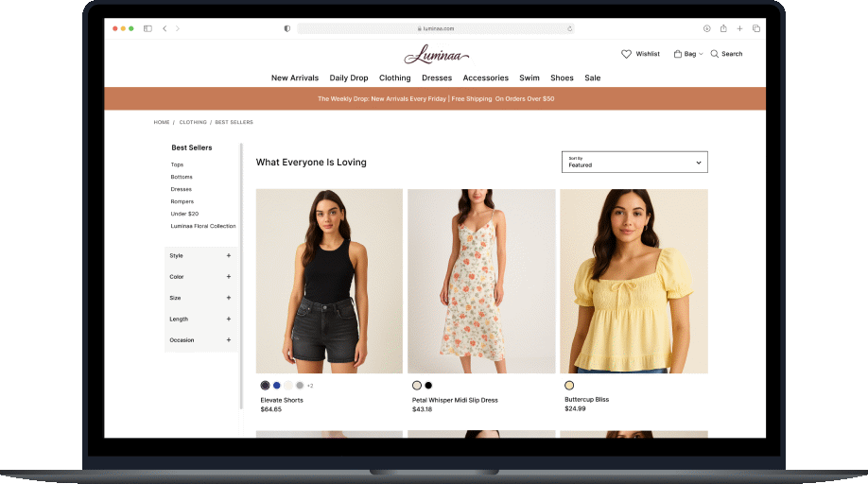Click the sidebar vertical scrollbar
The image size is (868, 484).
pos(241,277)
